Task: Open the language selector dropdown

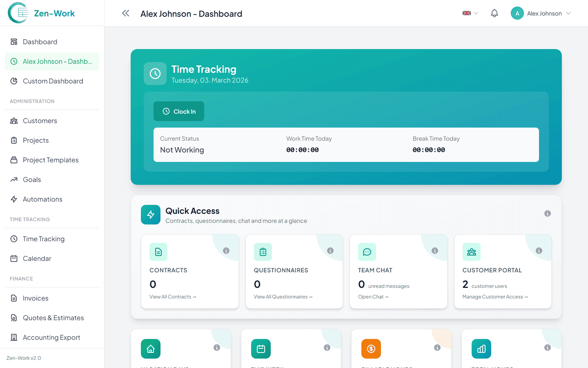Action: 470,13
